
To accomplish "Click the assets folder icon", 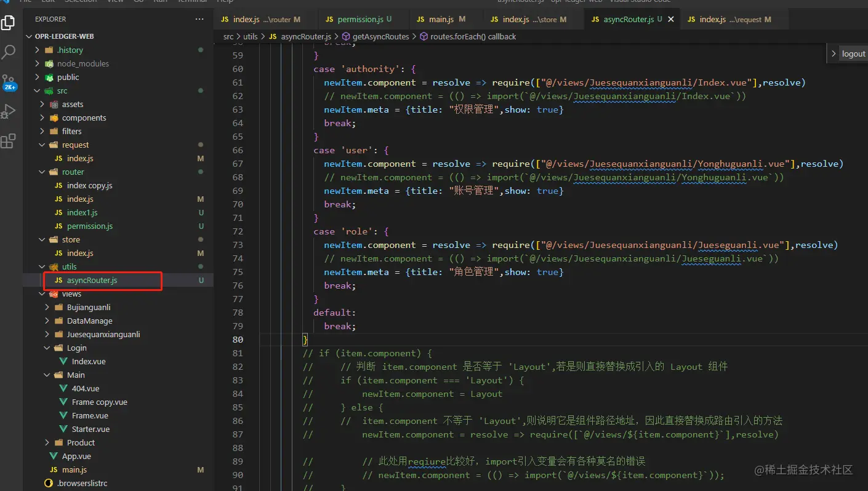I will [54, 104].
